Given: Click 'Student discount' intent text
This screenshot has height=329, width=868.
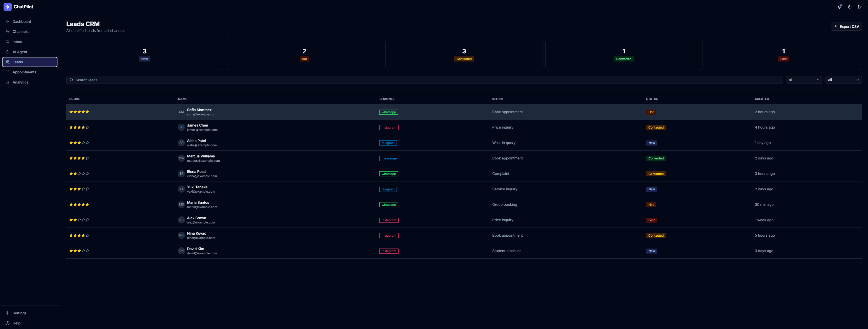Looking at the screenshot, I should (506, 251).
